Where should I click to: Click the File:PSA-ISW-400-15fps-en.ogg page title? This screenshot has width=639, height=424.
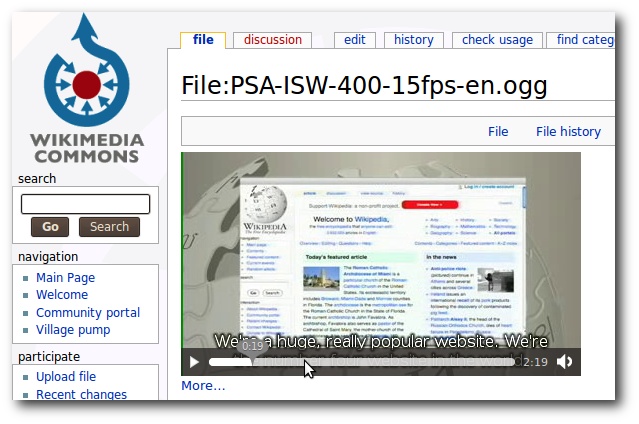click(364, 86)
